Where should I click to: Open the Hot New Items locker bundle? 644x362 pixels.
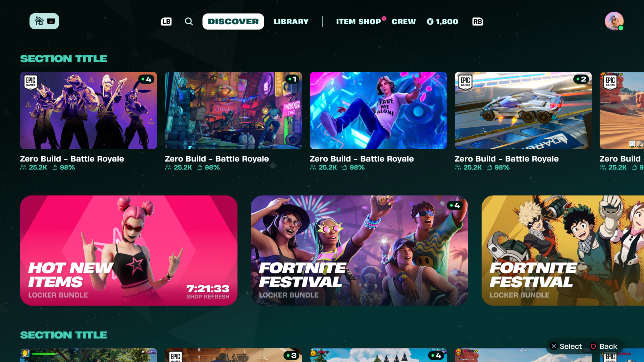tap(129, 250)
